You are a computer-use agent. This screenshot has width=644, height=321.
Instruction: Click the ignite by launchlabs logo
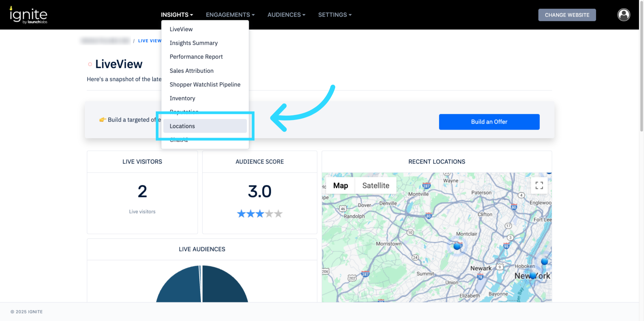point(28,15)
